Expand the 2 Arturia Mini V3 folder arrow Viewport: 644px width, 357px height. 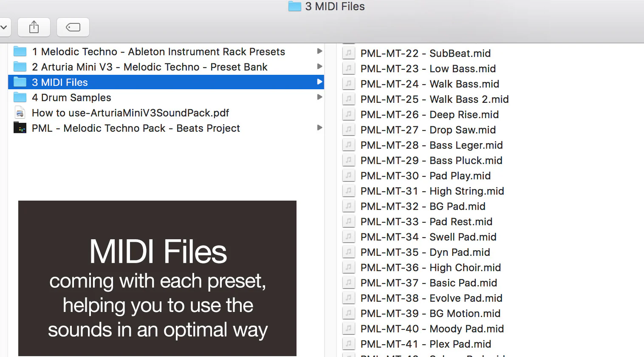tap(319, 67)
